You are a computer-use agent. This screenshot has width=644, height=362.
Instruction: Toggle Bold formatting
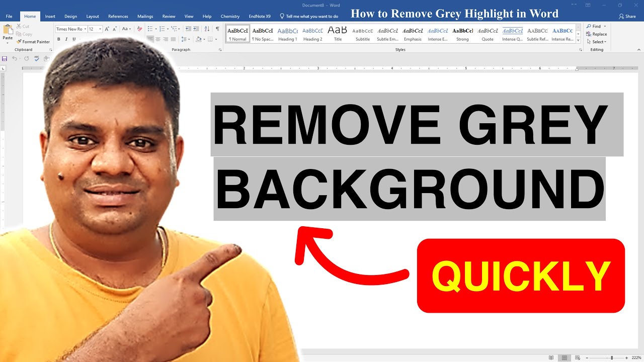point(59,39)
